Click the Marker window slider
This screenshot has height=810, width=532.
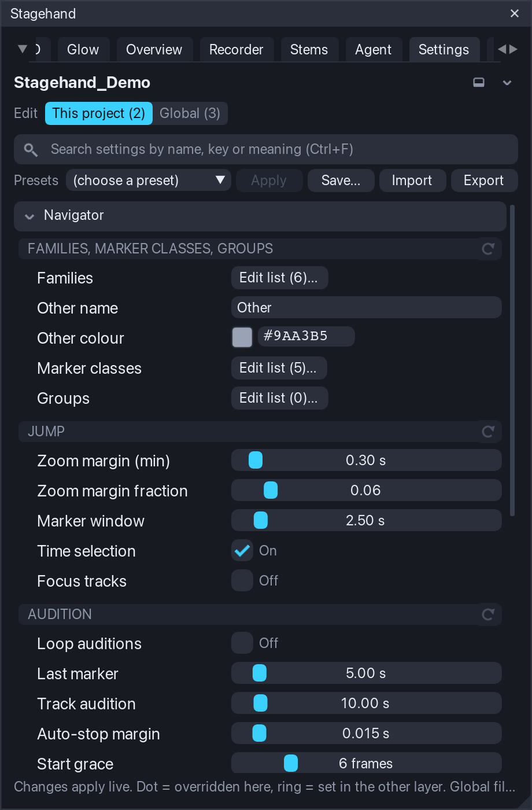click(x=367, y=521)
